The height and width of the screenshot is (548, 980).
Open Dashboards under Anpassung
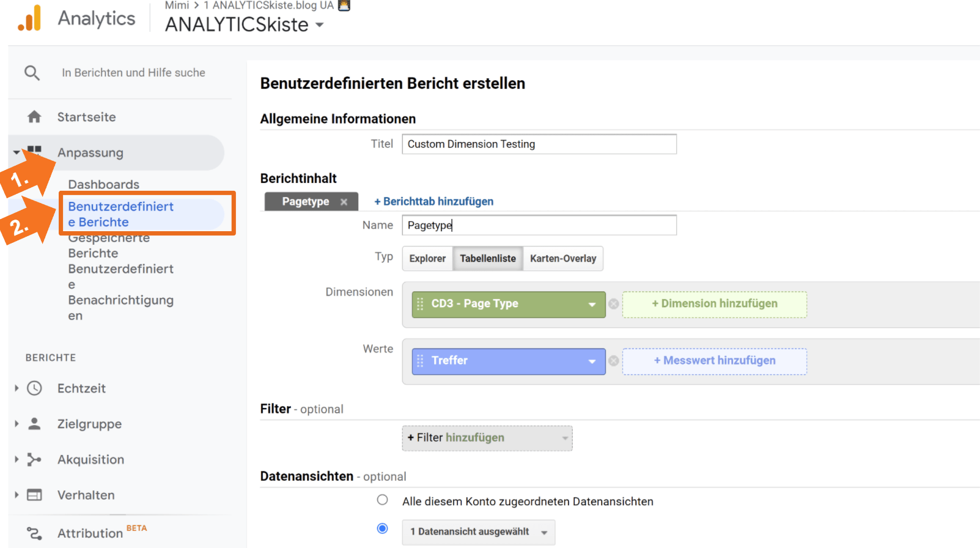[103, 184]
